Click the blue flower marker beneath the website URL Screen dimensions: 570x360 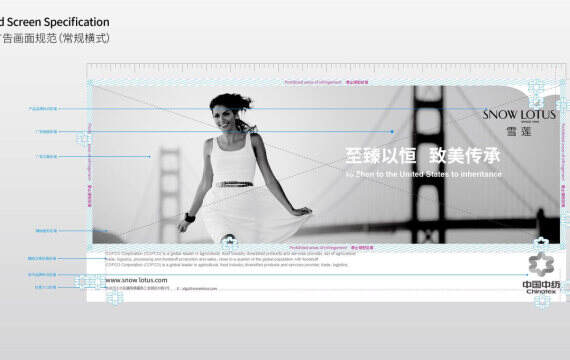115,298
